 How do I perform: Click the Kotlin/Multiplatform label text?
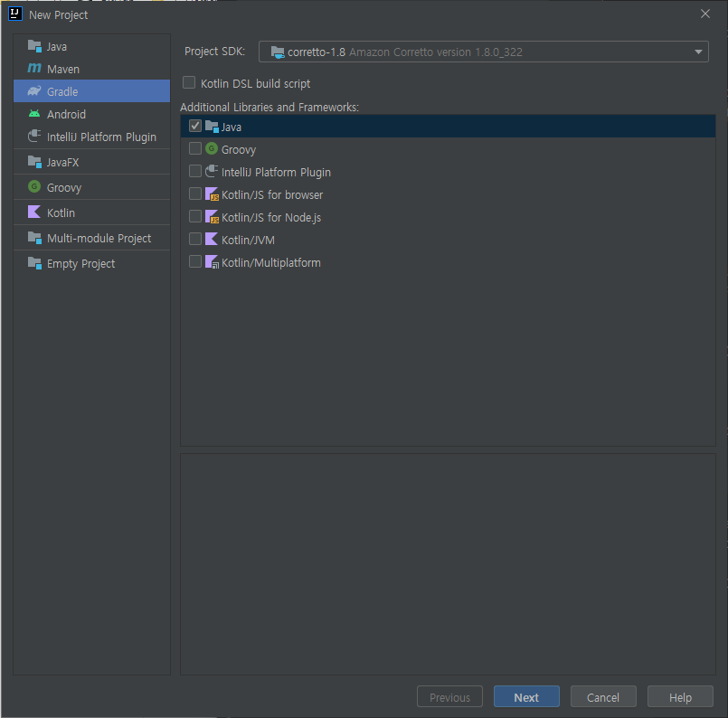[x=271, y=263]
